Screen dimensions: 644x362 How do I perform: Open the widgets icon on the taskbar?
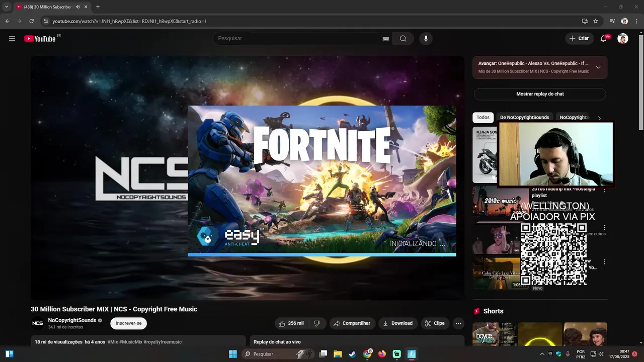coord(9,354)
